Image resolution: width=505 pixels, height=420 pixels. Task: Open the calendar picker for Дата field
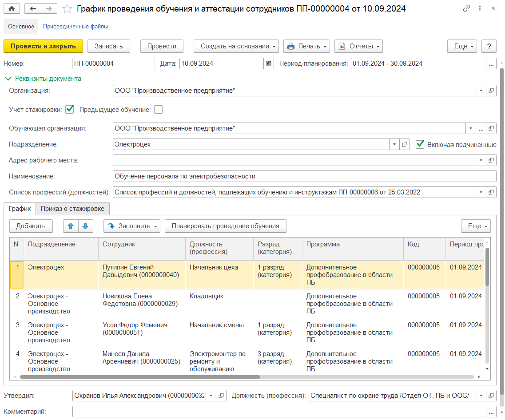point(269,63)
